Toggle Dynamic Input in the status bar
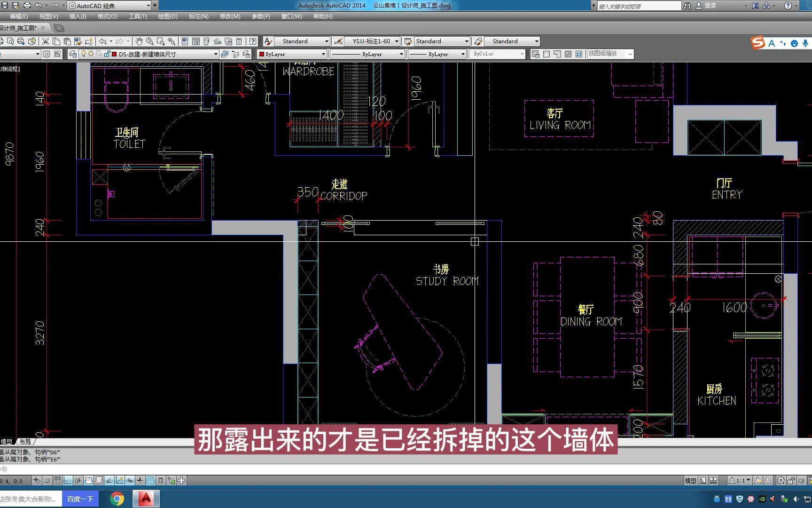This screenshot has height=508, width=812. (130, 480)
